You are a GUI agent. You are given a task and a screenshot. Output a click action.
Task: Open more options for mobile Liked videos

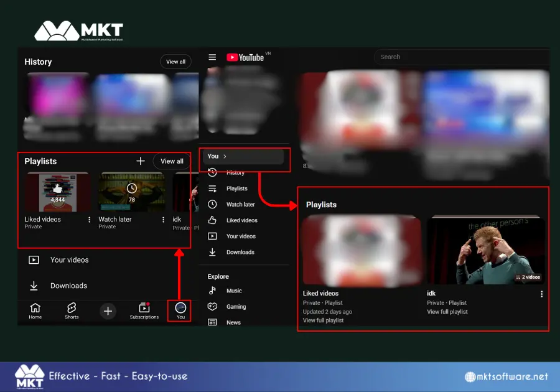[89, 220]
